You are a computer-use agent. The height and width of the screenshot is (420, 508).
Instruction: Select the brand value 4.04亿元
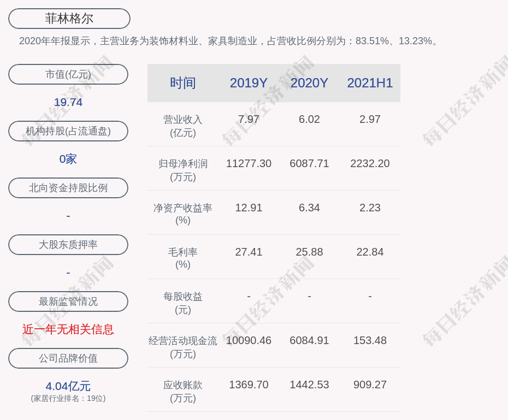click(x=68, y=386)
